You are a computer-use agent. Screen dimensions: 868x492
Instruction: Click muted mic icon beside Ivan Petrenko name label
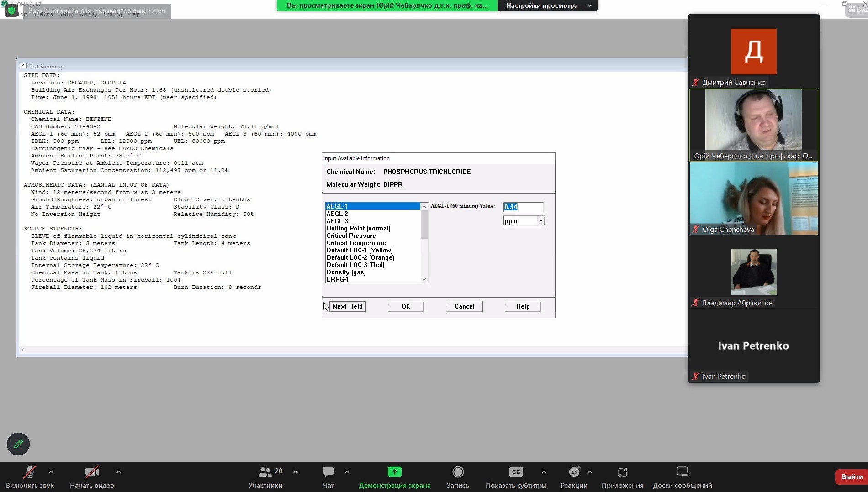tap(696, 377)
